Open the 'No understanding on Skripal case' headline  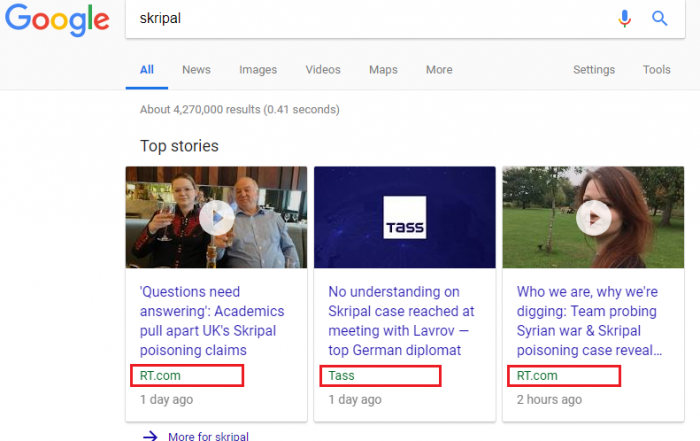pyautogui.click(x=401, y=320)
